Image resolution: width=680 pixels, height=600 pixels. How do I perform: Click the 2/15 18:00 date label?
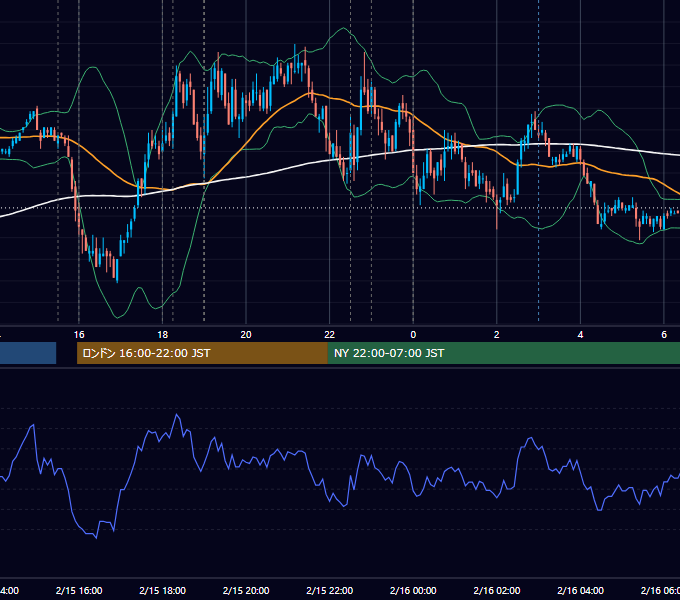162,590
